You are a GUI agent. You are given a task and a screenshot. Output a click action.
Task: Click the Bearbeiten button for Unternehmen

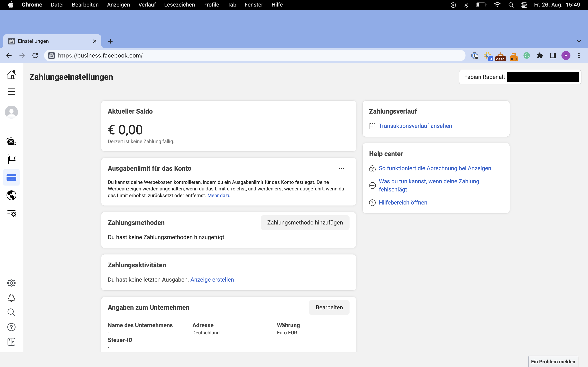(x=329, y=307)
